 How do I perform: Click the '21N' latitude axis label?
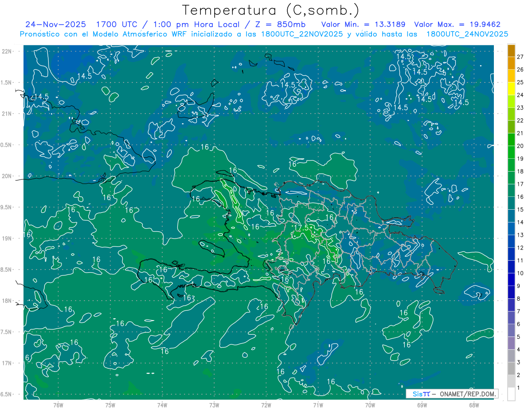click(x=7, y=114)
